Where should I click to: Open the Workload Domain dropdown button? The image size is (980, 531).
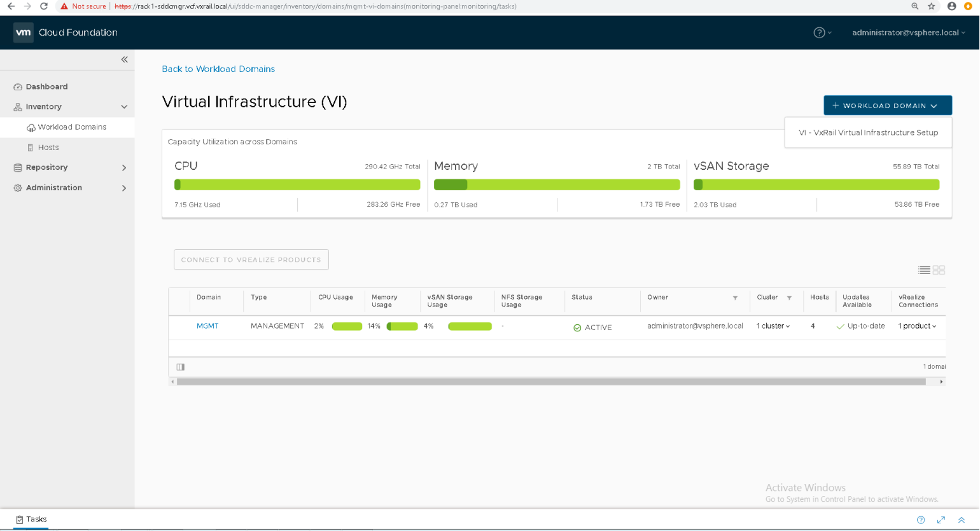click(888, 106)
